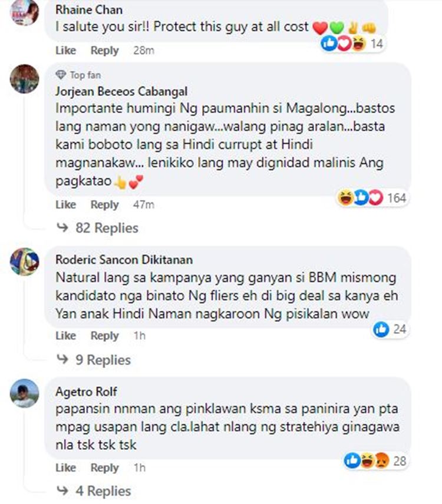Open Agetro Rolf's profile picture
The height and width of the screenshot is (504, 442).
pyautogui.click(x=24, y=393)
